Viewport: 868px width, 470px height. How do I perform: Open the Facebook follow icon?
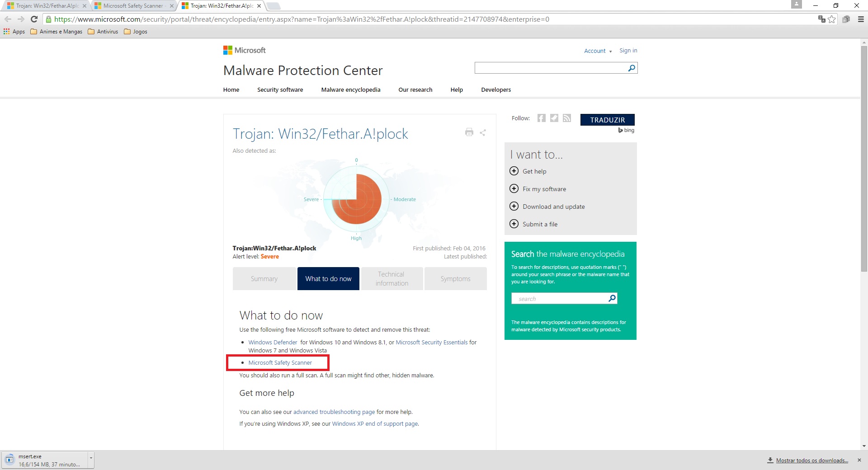(541, 118)
